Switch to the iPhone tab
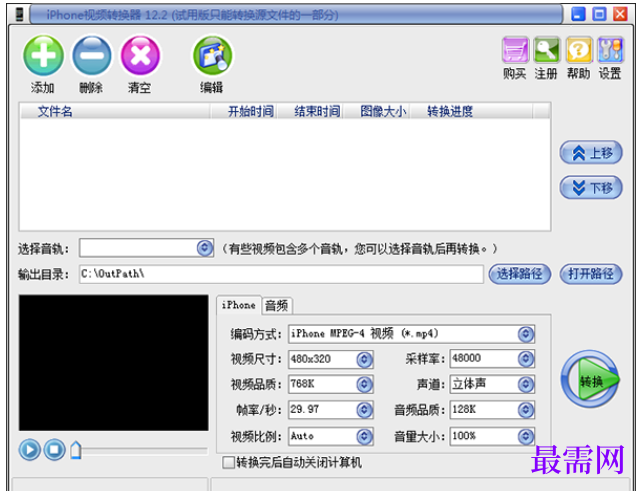643x491 pixels. [x=239, y=305]
